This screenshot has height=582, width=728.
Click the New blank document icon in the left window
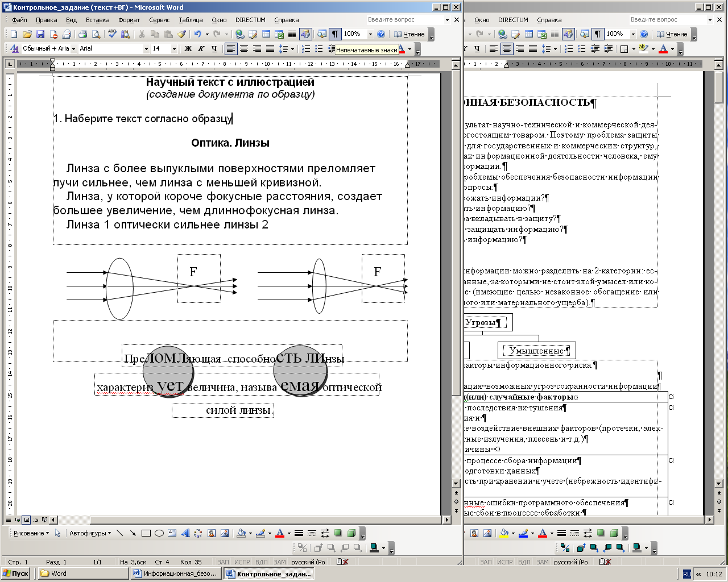point(14,34)
